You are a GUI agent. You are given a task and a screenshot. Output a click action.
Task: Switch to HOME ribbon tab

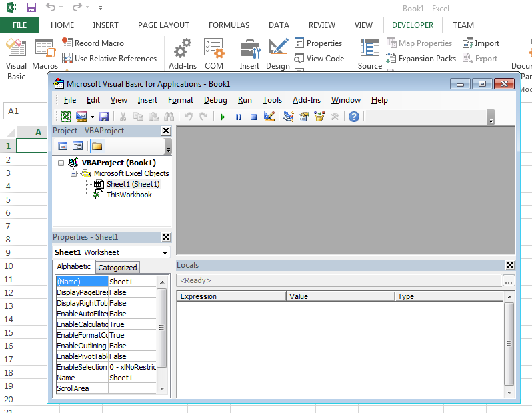point(62,25)
